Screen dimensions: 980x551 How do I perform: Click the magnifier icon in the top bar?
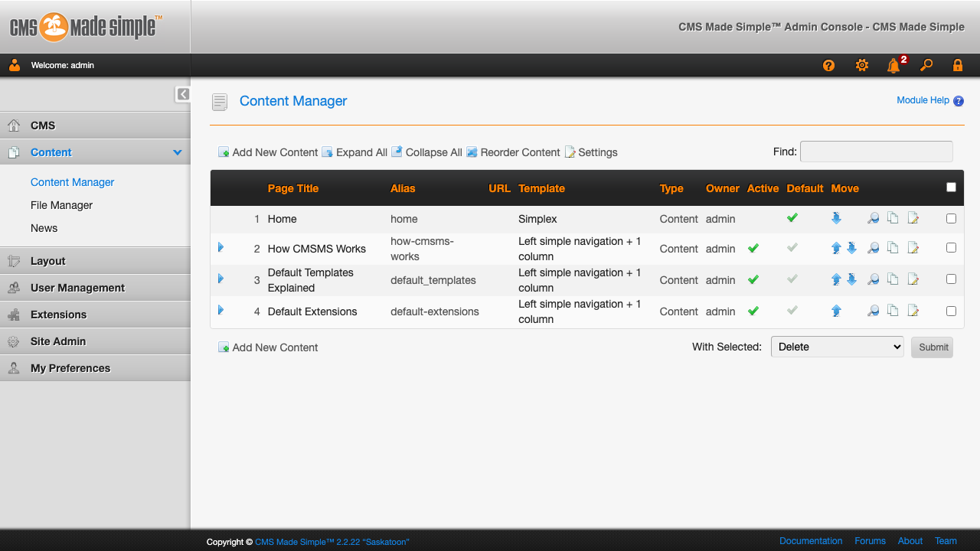coord(926,66)
